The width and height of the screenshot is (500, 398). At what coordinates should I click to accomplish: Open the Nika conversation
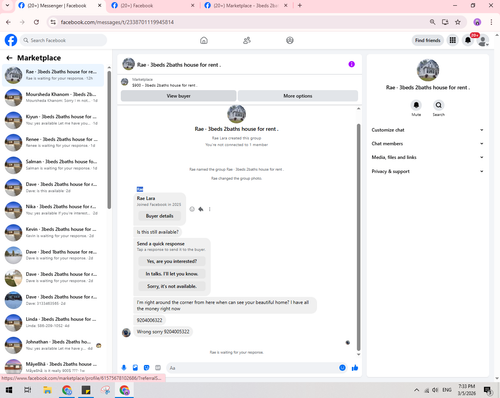click(x=53, y=210)
